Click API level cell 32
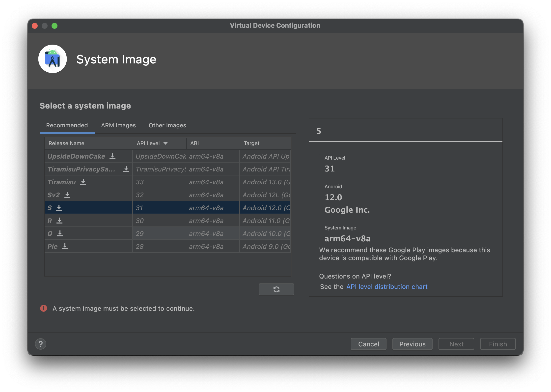This screenshot has width=551, height=392. pyautogui.click(x=159, y=195)
